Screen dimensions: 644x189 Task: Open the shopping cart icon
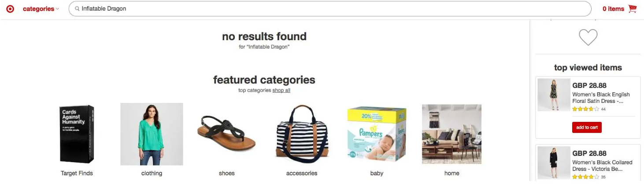(x=633, y=9)
